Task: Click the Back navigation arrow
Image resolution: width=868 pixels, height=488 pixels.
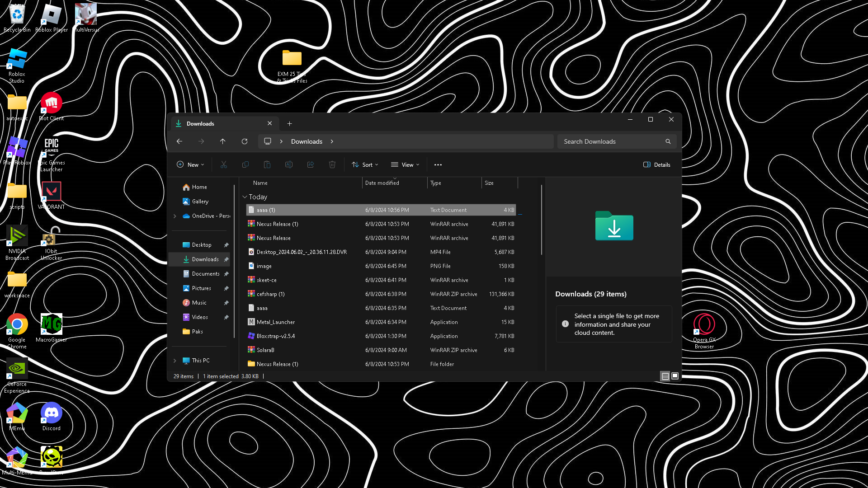Action: (179, 141)
